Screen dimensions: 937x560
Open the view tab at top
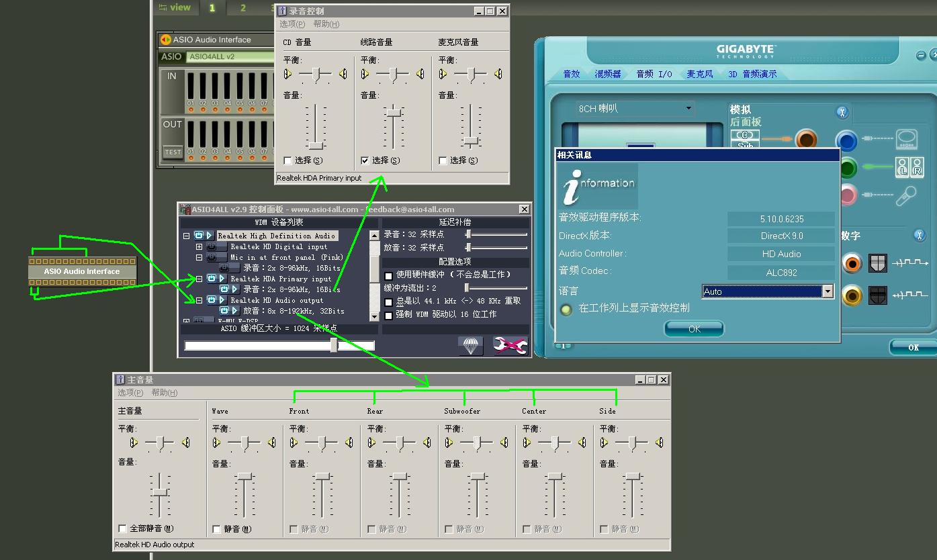175,7
